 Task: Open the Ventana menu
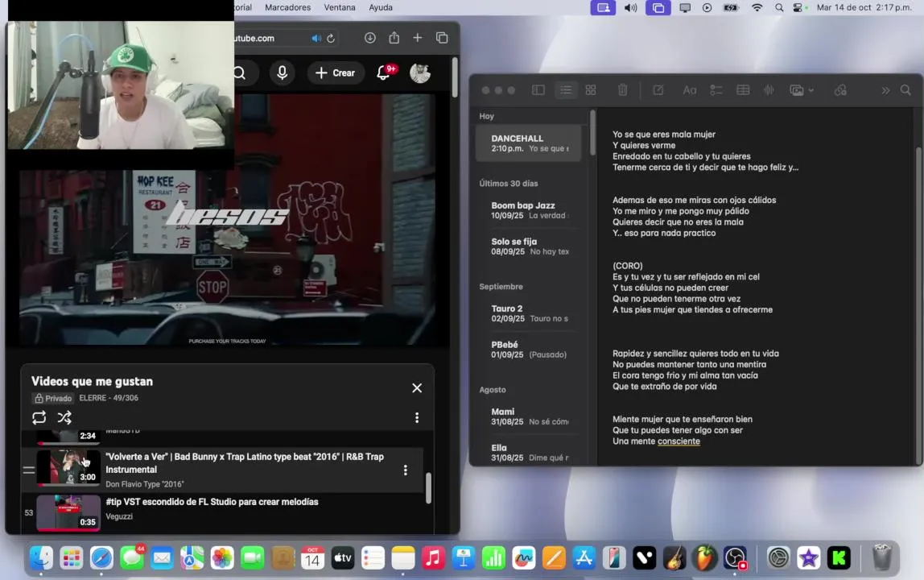pyautogui.click(x=340, y=8)
